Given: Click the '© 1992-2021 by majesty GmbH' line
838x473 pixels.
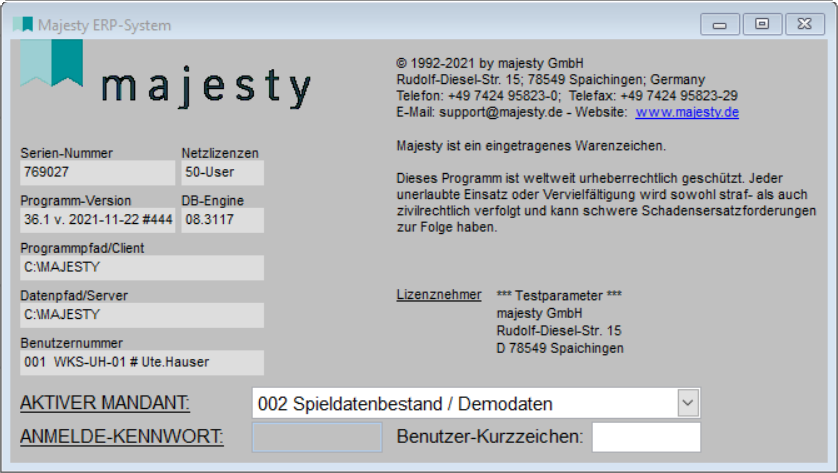Looking at the screenshot, I should tap(490, 64).
